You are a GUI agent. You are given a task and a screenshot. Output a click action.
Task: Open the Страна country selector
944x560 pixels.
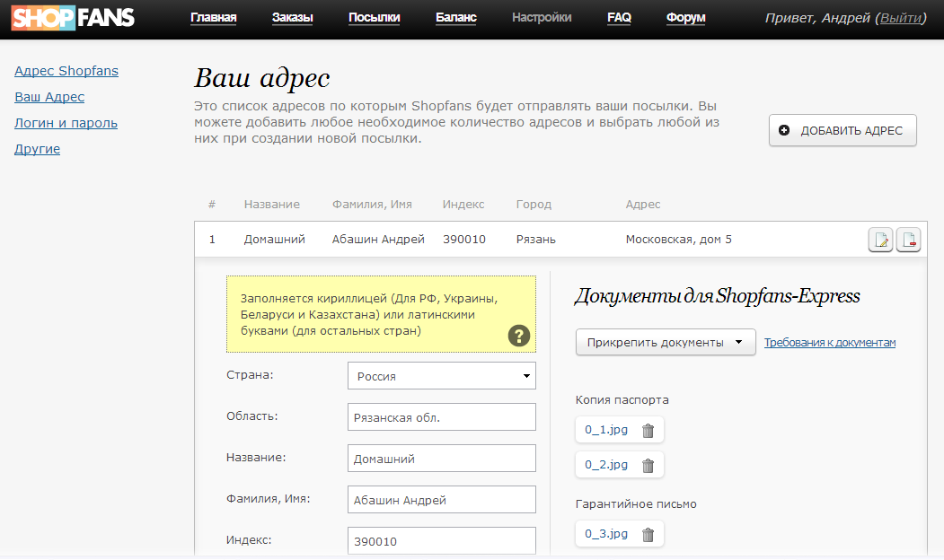[441, 375]
